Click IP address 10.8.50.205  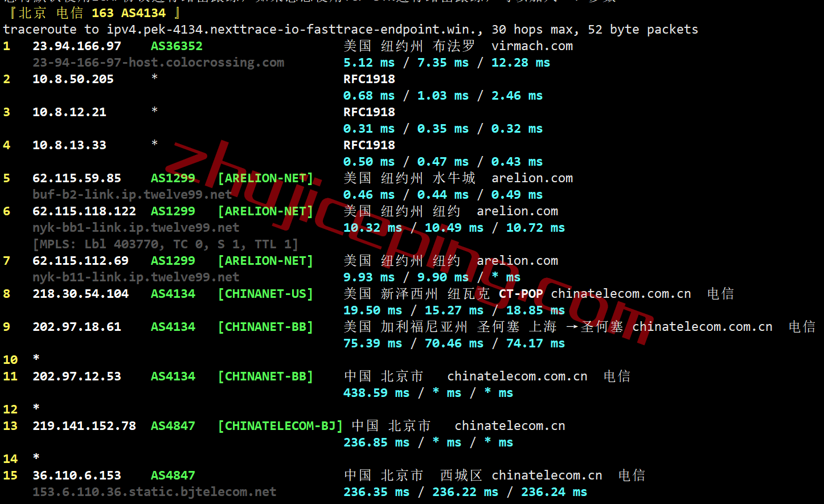73,79
